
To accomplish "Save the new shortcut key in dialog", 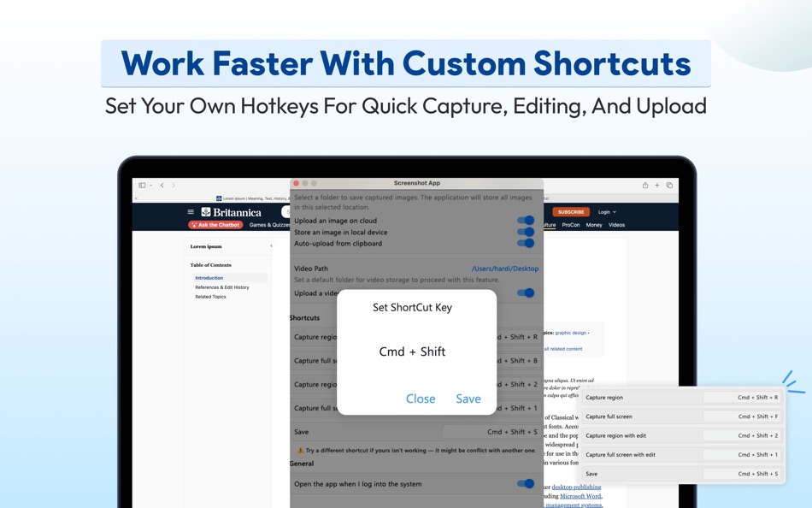I will 468,399.
